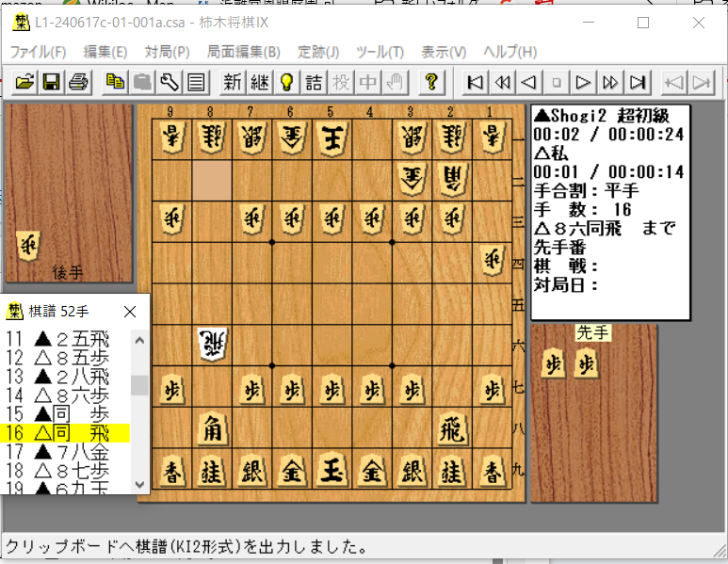This screenshot has width=728, height=564.
Task: Start a new game with 新 button
Action: 232,82
